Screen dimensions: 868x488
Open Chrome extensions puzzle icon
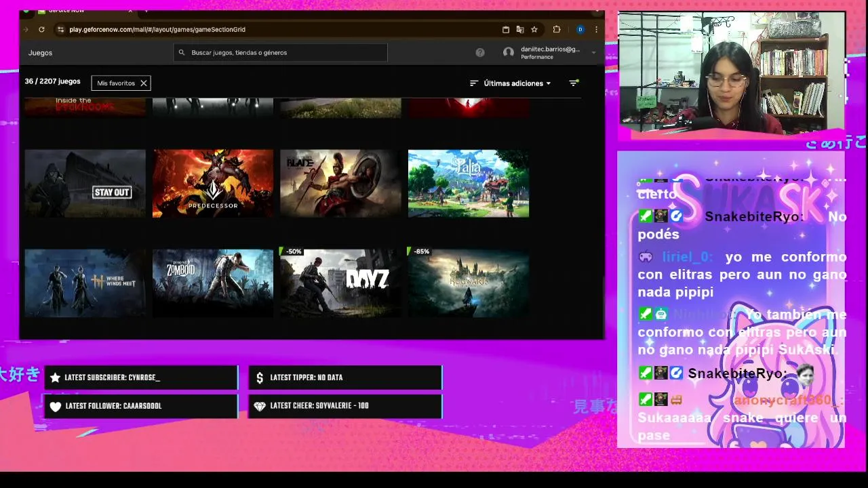557,29
